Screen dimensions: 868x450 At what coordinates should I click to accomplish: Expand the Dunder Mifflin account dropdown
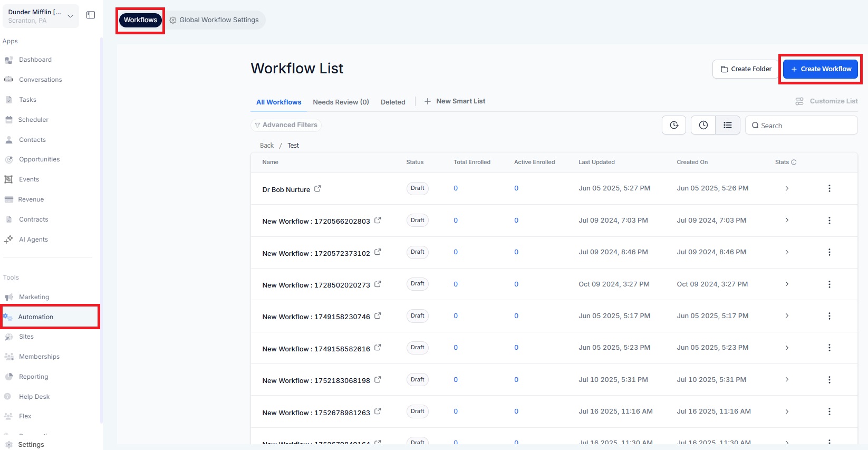pyautogui.click(x=70, y=16)
